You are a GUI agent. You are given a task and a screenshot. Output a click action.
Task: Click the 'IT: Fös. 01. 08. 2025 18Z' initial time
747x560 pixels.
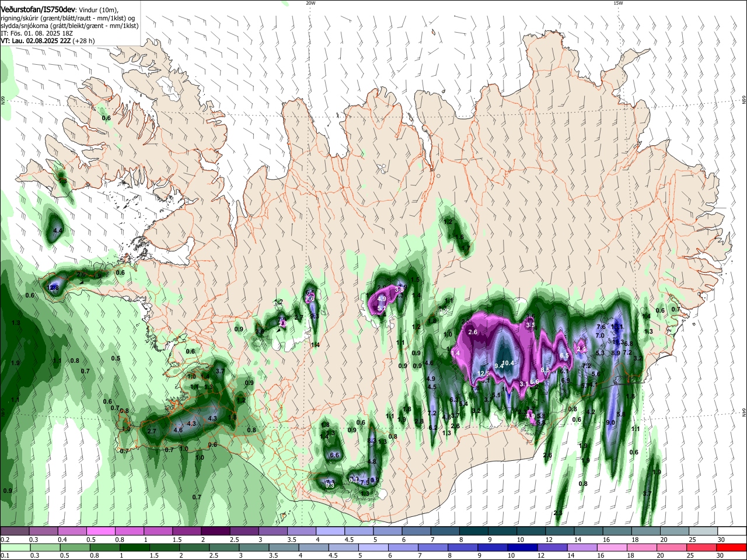[x=36, y=33]
